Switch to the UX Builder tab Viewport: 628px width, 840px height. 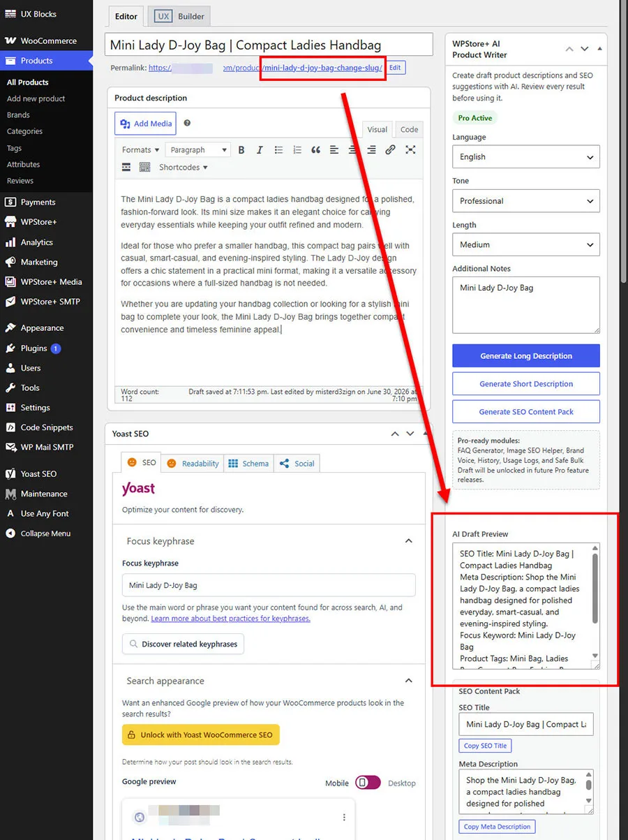point(180,16)
